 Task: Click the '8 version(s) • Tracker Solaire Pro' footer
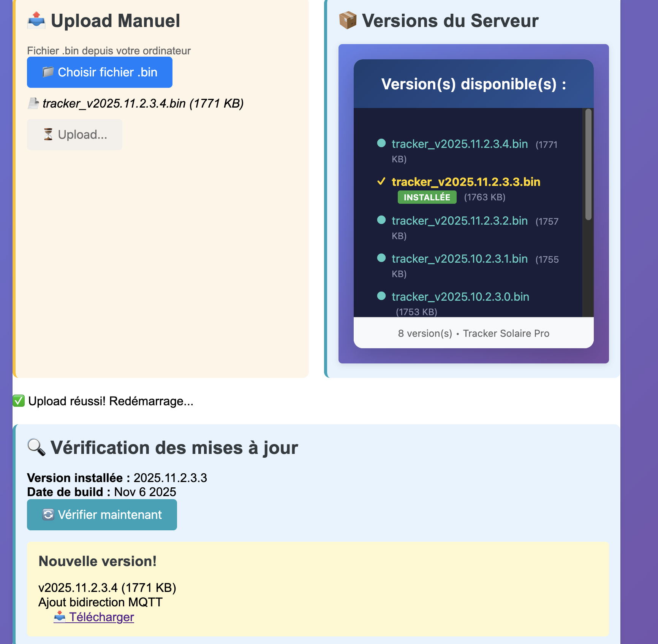(x=474, y=333)
